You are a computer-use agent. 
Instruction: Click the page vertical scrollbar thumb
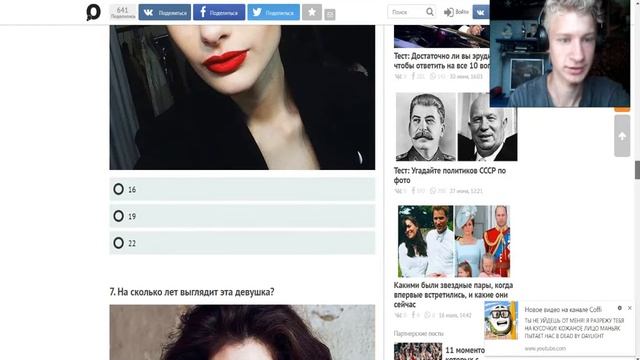637,170
